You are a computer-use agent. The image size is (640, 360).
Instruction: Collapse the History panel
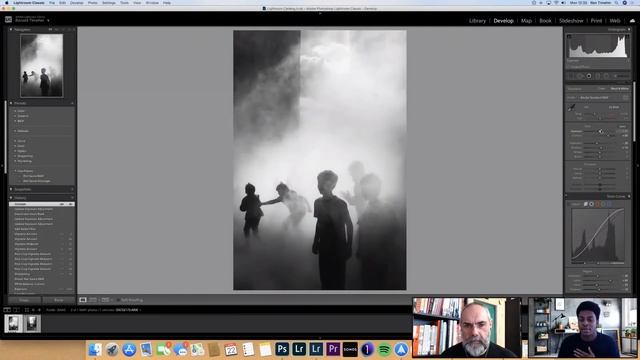(x=11, y=198)
